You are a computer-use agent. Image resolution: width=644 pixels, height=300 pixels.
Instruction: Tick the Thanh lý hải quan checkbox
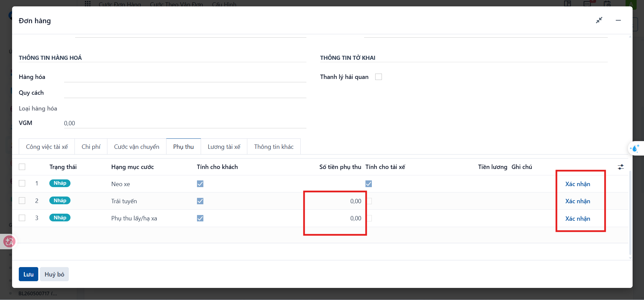point(379,77)
